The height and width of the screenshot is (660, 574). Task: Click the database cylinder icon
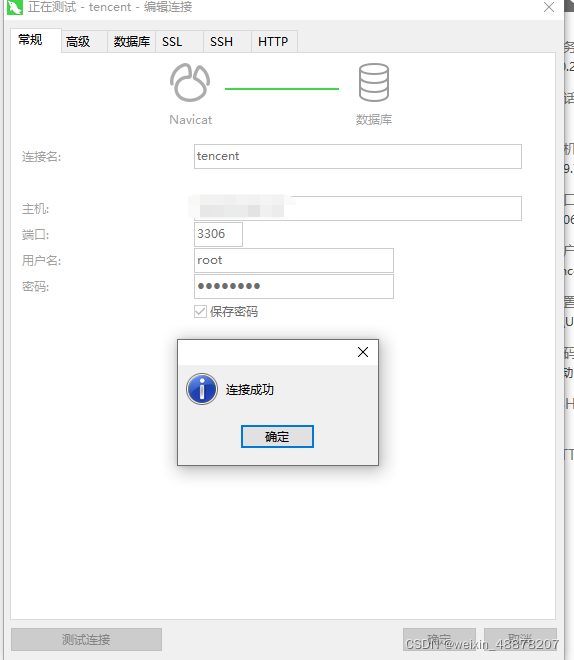click(x=374, y=82)
